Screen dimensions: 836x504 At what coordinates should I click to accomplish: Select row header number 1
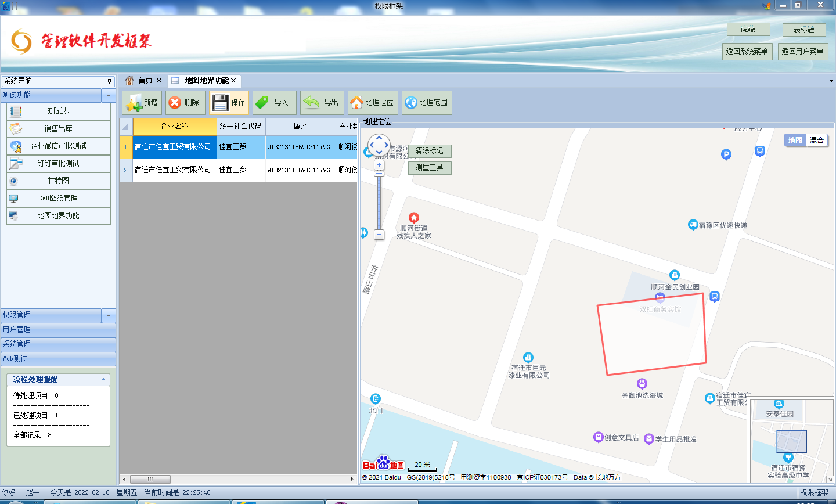(x=126, y=147)
